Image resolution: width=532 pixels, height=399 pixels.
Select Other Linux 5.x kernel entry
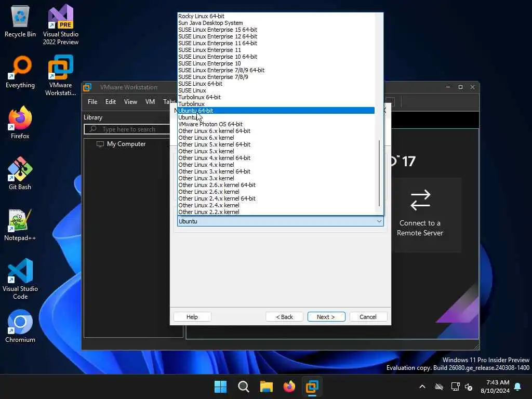pos(276,151)
